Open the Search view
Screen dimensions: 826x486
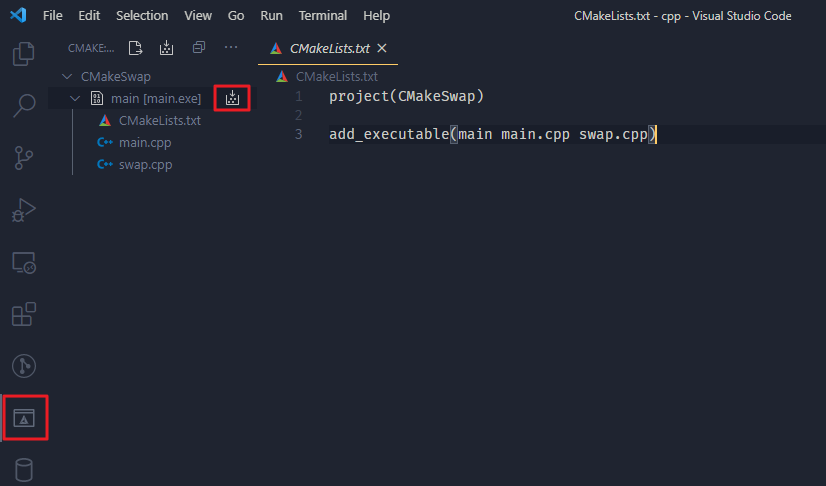(23, 105)
